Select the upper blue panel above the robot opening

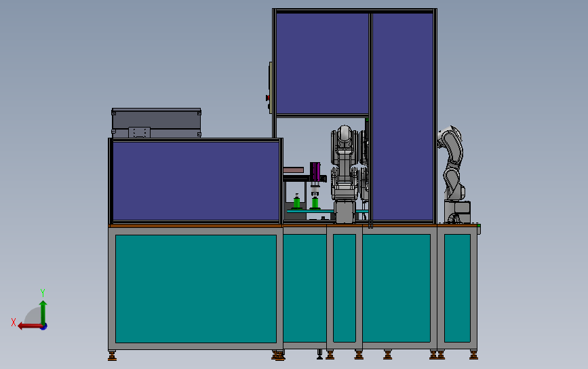pos(322,63)
